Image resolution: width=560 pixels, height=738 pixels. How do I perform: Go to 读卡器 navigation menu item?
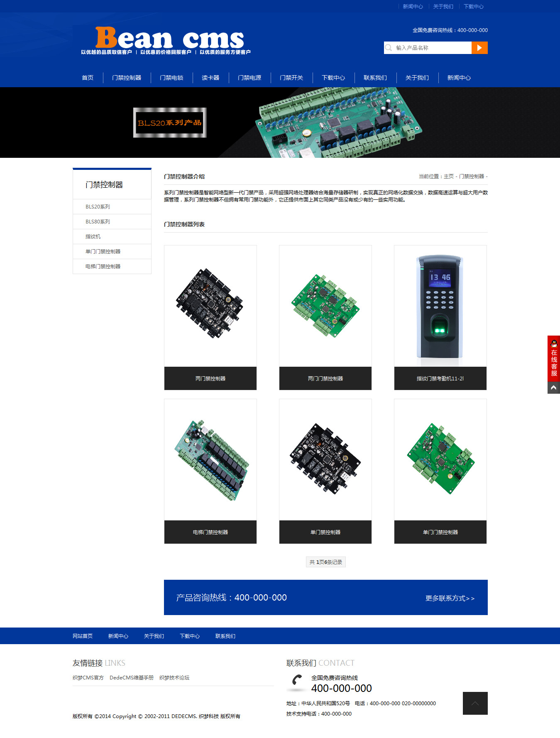[x=210, y=78]
